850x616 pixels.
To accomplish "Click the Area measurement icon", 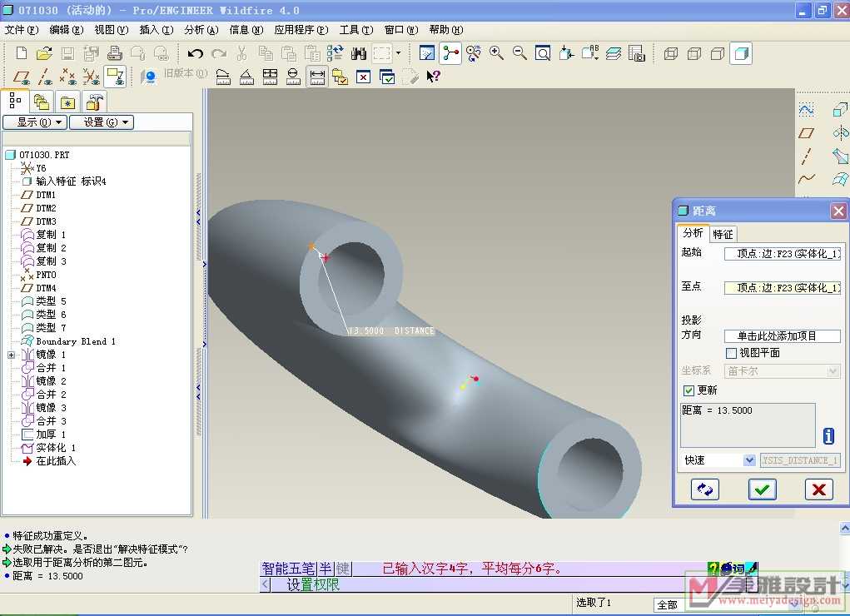I will pyautogui.click(x=270, y=77).
